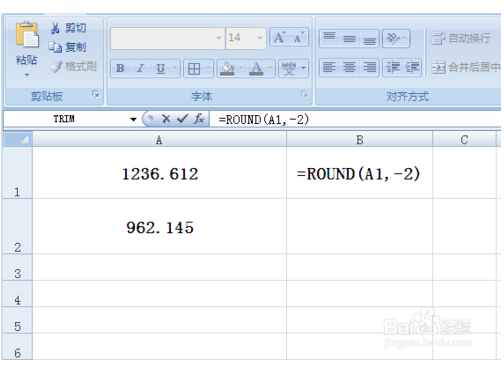Click the Align Text Left icon
Screen dimensions: 504x377
[x=329, y=67]
